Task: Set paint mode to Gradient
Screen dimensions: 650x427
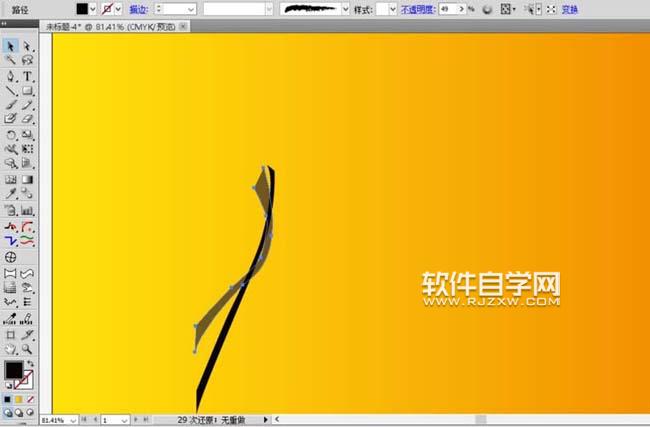Action: click(19, 400)
